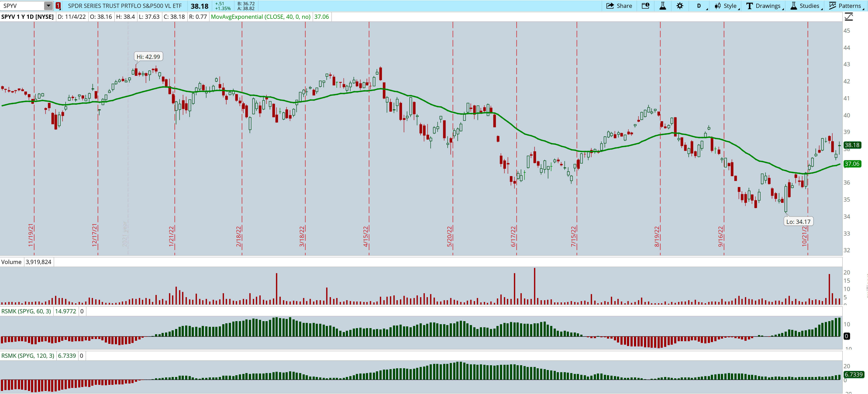868x394 pixels.
Task: Click the red number 1 link indicator
Action: click(58, 6)
